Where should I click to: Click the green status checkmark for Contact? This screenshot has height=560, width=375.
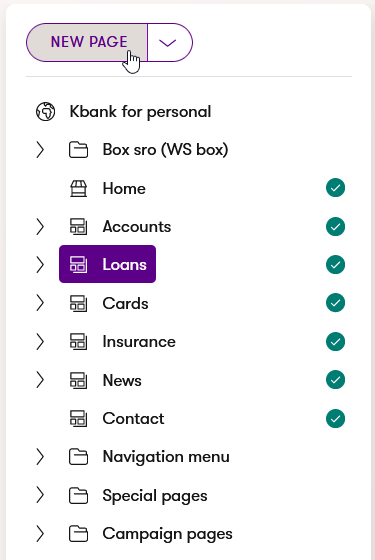click(335, 418)
